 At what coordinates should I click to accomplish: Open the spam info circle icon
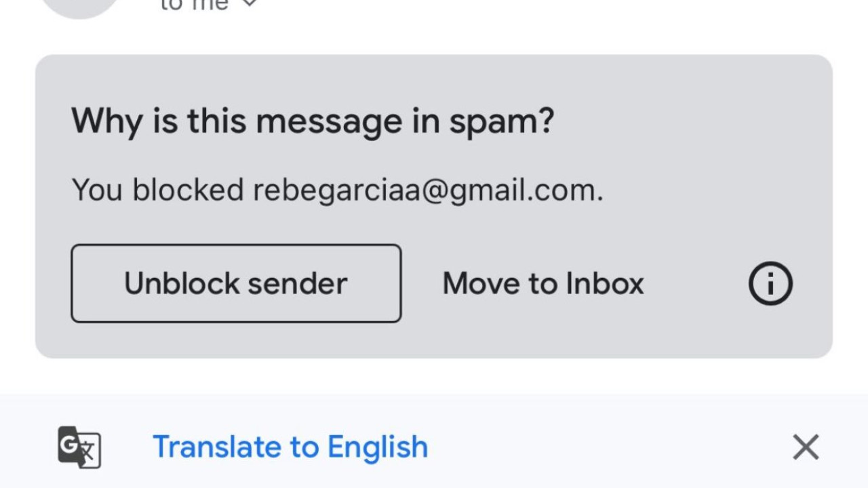coord(770,283)
